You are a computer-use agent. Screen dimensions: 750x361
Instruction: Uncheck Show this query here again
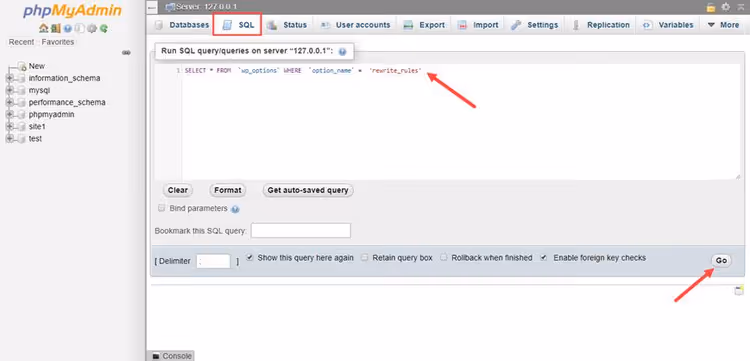click(250, 257)
